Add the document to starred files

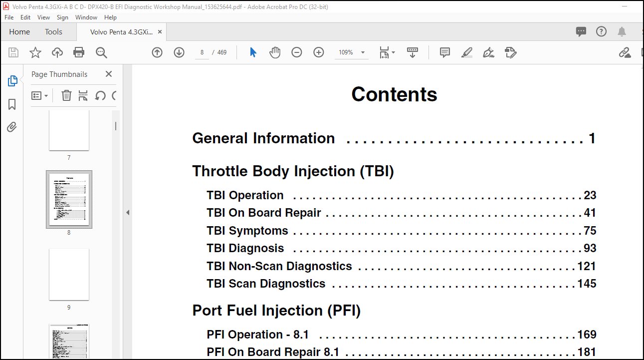[35, 52]
